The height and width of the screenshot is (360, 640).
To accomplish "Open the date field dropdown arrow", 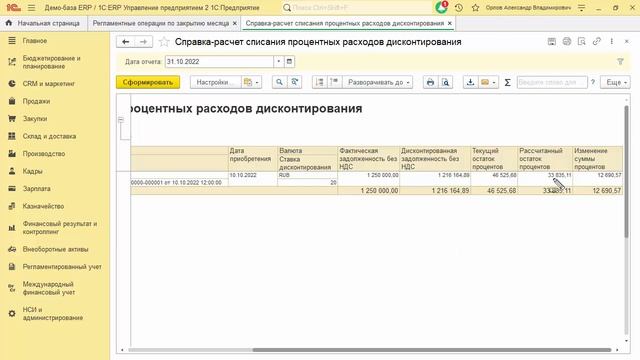I will [278, 62].
